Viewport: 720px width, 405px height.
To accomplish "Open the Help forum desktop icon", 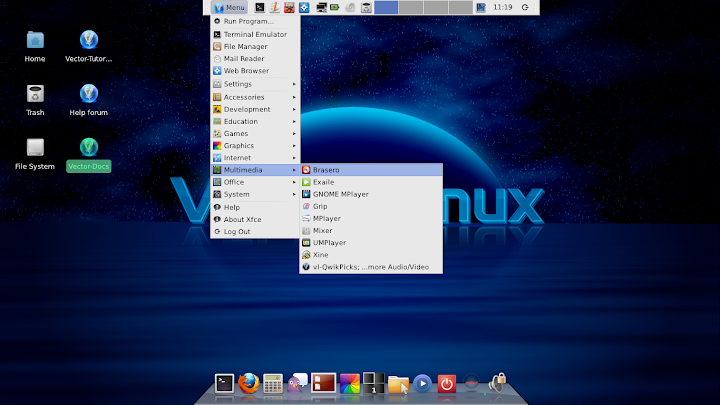I will tap(89, 100).
